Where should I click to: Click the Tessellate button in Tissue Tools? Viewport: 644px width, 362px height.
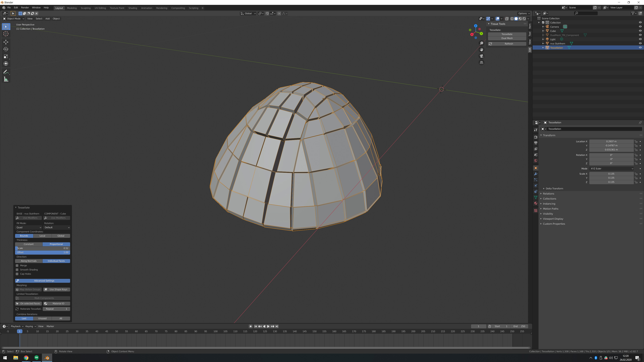point(507,34)
